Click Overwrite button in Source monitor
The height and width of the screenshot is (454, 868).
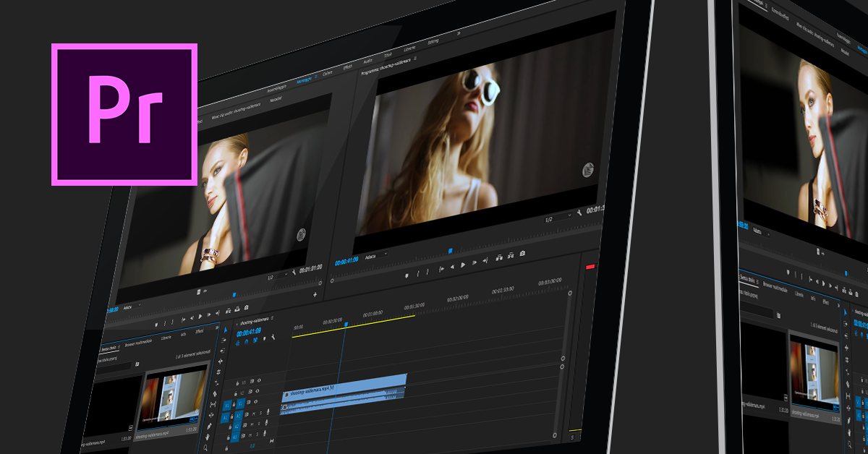(x=237, y=309)
